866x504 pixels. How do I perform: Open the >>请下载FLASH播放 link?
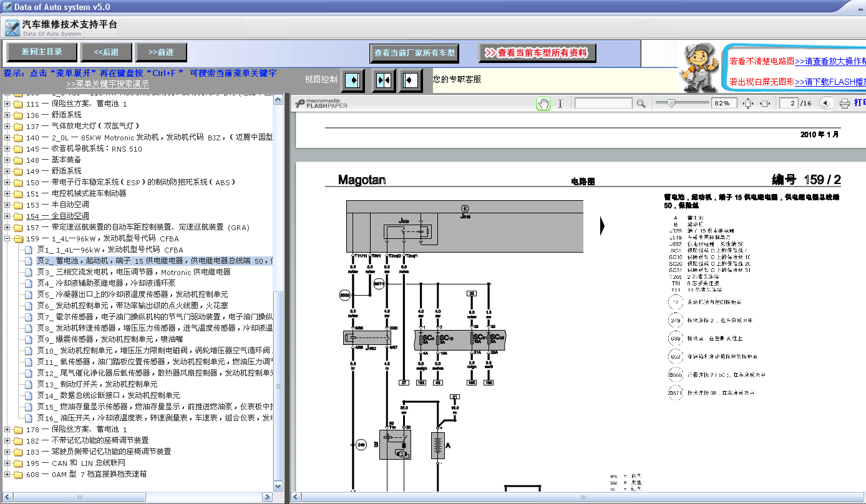(830, 82)
